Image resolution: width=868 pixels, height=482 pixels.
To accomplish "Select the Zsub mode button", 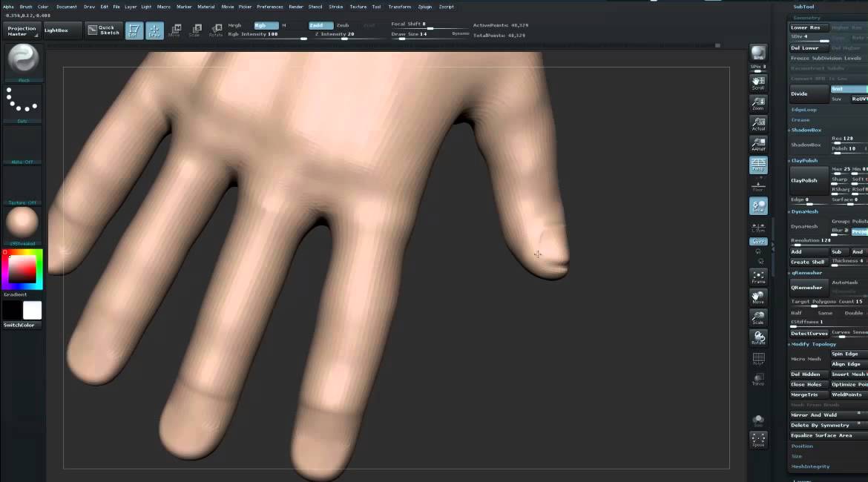I will [x=343, y=25].
